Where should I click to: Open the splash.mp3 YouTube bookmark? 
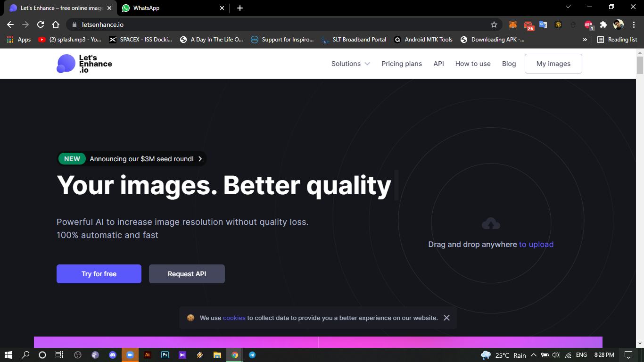(70, 40)
